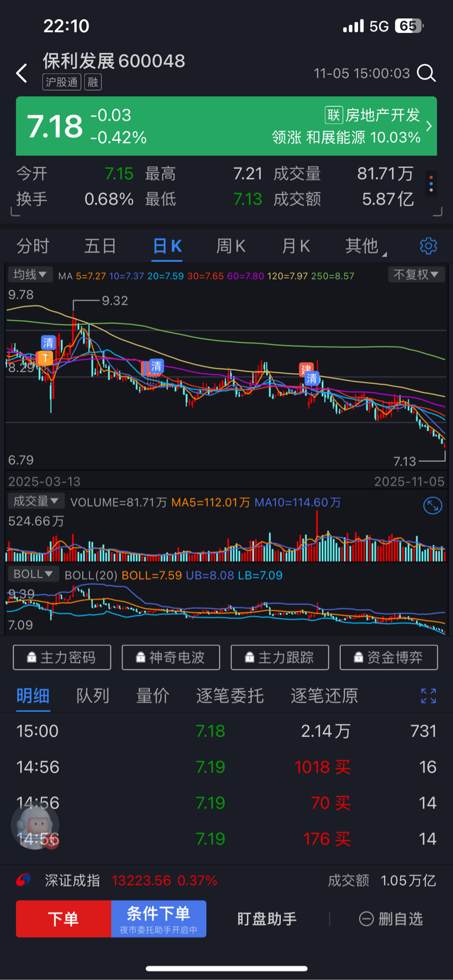Viewport: 453px width, 980px height.
Task: Switch to the 量价 tab
Action: pos(153,696)
